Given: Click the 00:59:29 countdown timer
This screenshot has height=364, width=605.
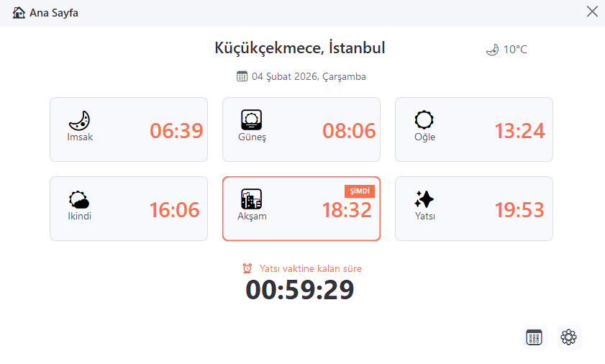Looking at the screenshot, I should (x=300, y=290).
